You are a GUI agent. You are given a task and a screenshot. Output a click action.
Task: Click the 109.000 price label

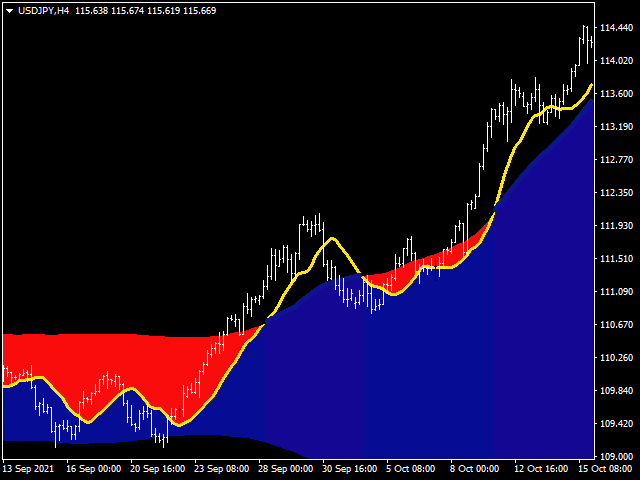[616, 456]
